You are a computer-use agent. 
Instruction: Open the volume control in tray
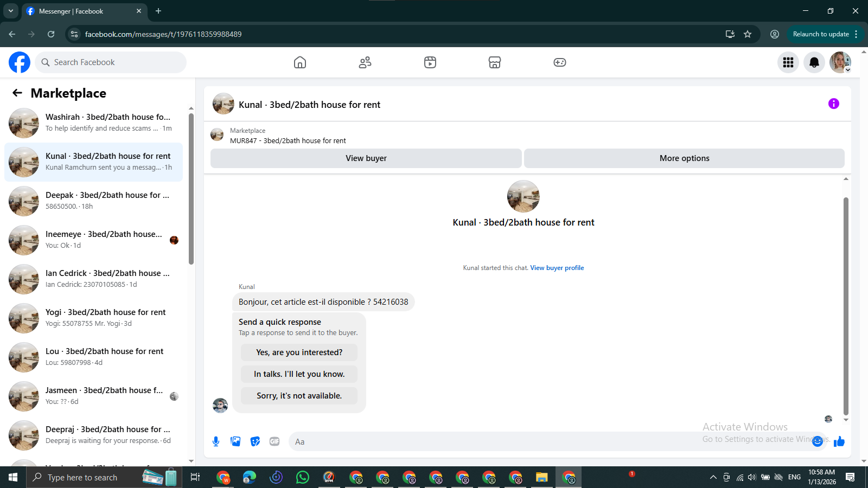pos(752,477)
